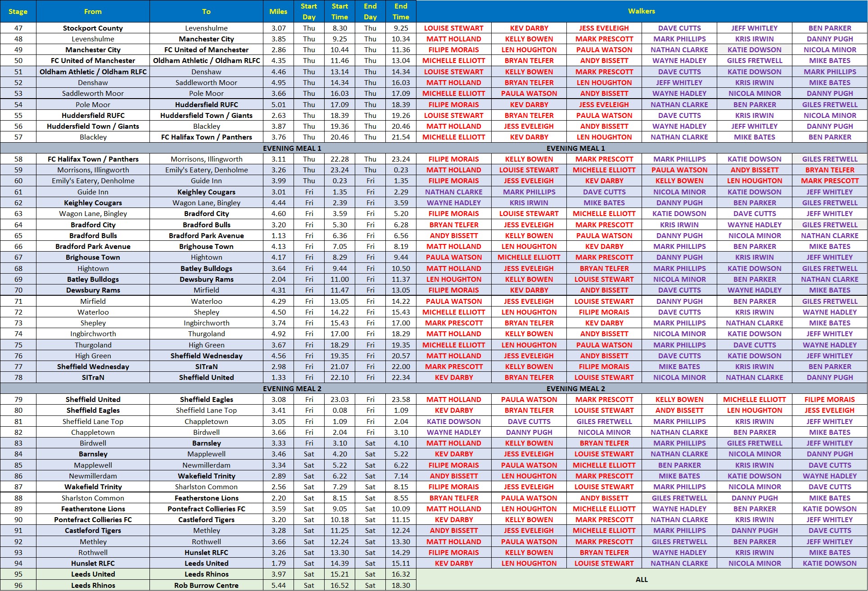Viewport: 868px width, 591px height.
Task: Click the ALL merged walkers cell
Action: tap(642, 580)
